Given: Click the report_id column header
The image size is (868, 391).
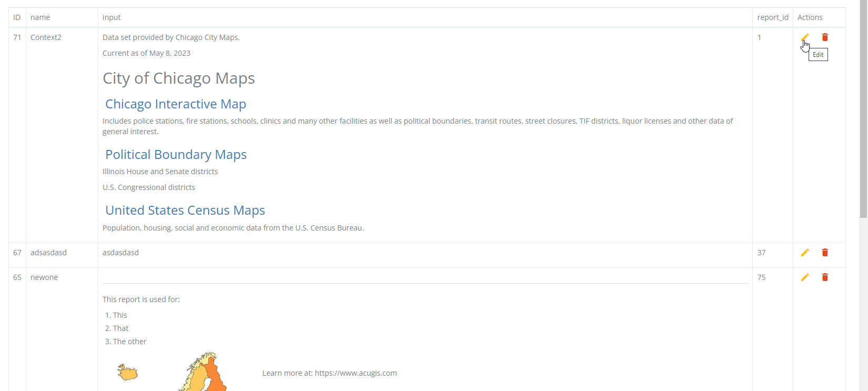Looking at the screenshot, I should [x=773, y=17].
